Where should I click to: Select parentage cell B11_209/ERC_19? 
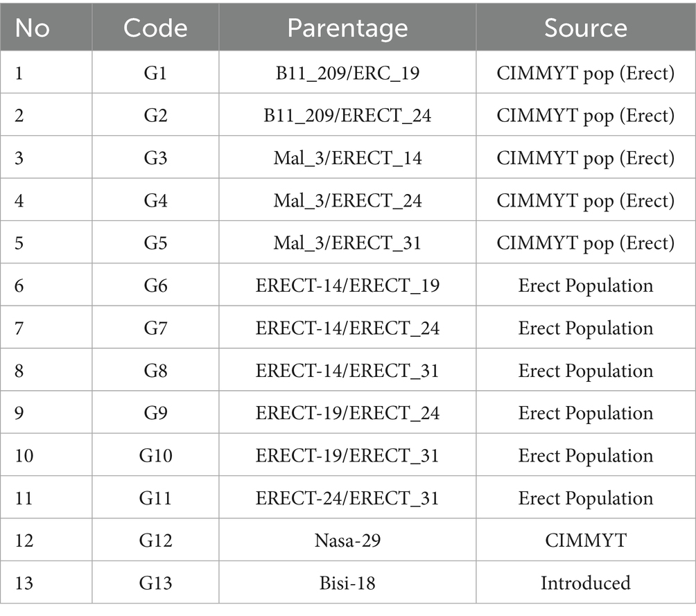pyautogui.click(x=347, y=73)
